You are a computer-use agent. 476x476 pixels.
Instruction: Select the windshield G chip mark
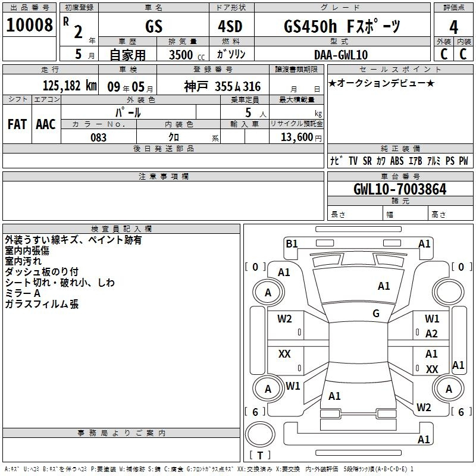click(x=376, y=313)
